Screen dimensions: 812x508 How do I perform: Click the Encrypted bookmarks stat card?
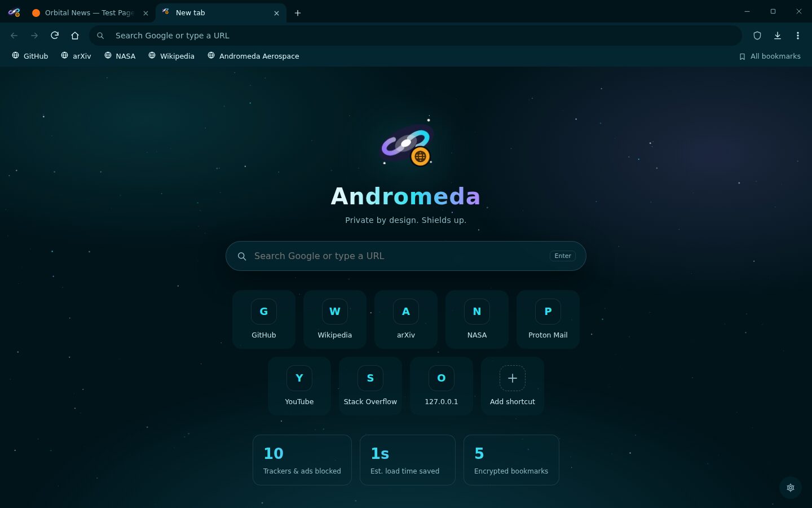pyautogui.click(x=511, y=460)
